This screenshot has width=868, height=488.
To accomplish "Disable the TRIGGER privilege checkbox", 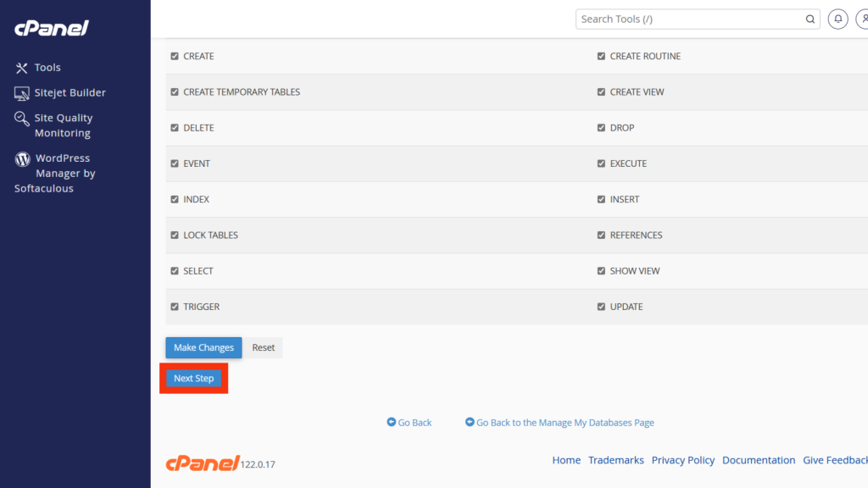I will (x=175, y=307).
